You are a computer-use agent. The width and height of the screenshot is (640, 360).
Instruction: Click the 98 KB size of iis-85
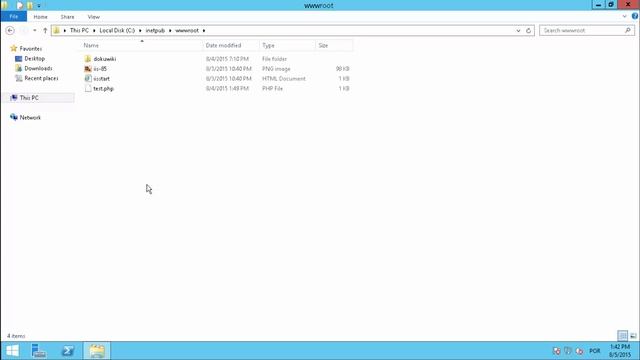click(342, 69)
